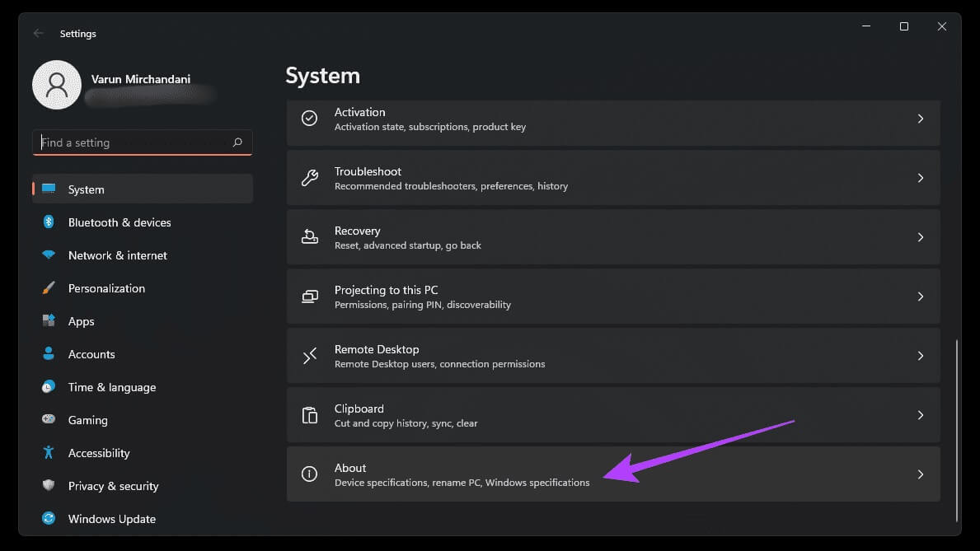Click the Windows Update refresh icon
This screenshot has width=980, height=551.
49,519
